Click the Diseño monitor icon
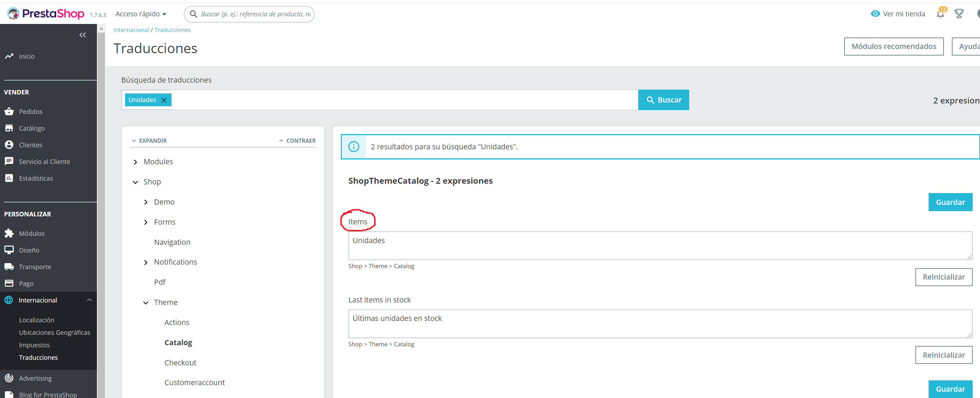This screenshot has height=398, width=980. click(x=9, y=250)
